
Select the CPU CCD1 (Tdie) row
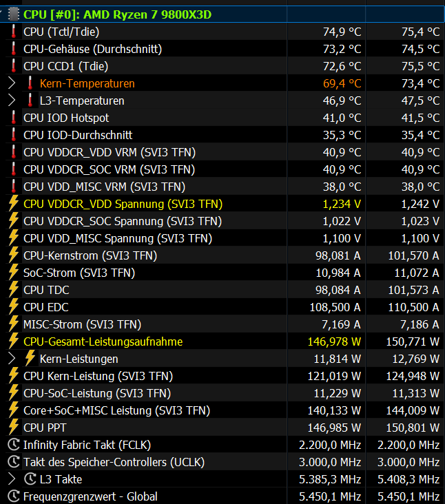(x=222, y=66)
